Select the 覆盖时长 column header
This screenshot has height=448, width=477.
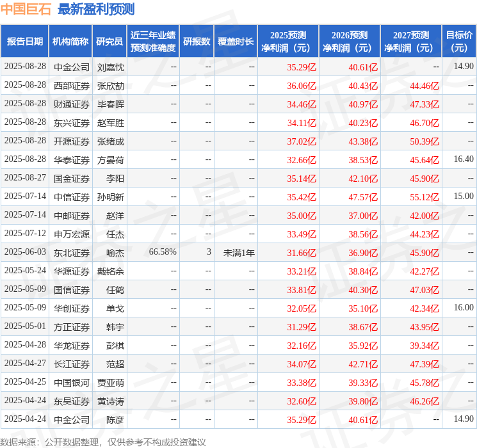[x=236, y=42]
